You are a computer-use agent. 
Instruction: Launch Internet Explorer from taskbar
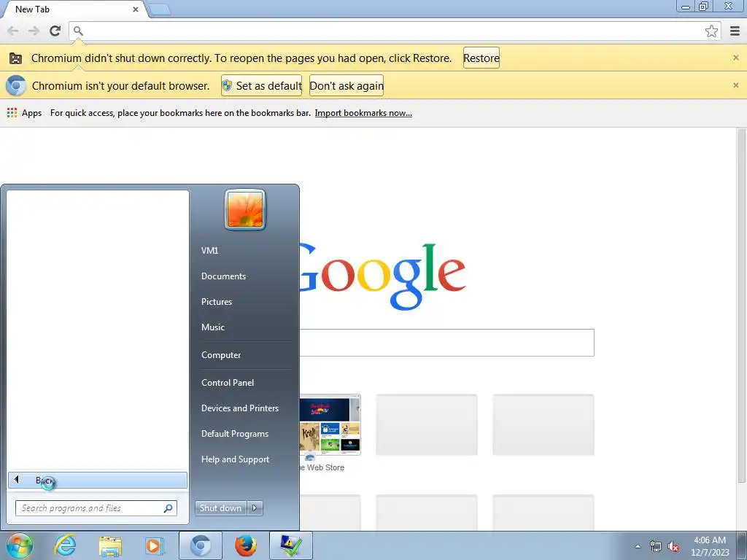(x=65, y=545)
